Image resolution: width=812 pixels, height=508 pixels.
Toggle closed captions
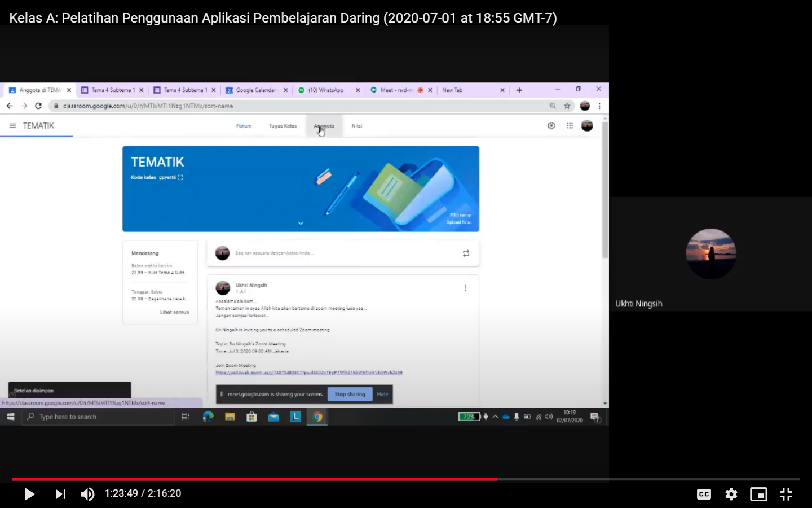point(704,494)
